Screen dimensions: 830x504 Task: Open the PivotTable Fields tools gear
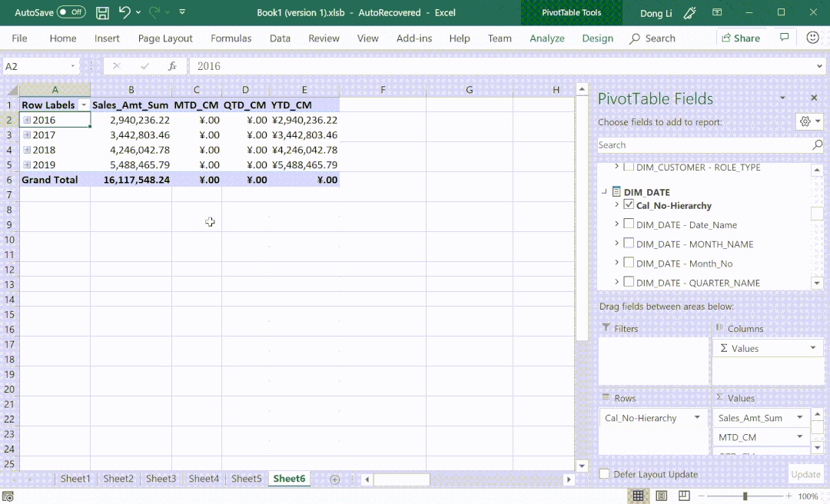[x=805, y=121]
